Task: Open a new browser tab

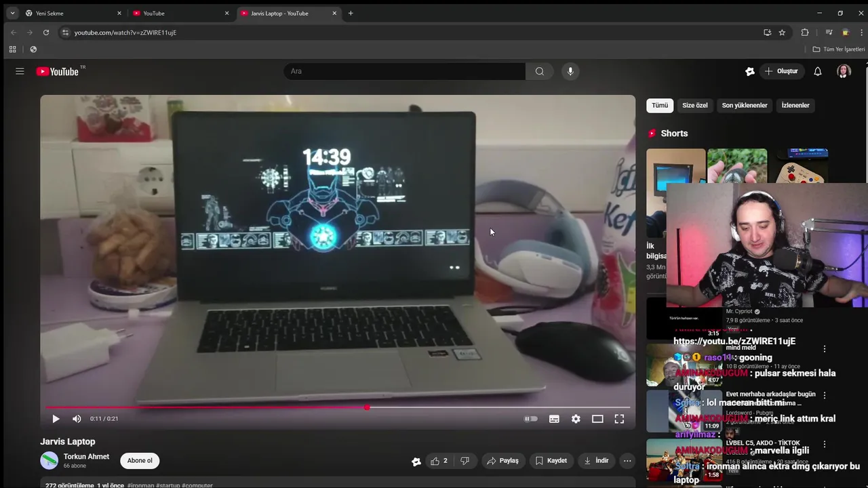Action: [x=351, y=13]
